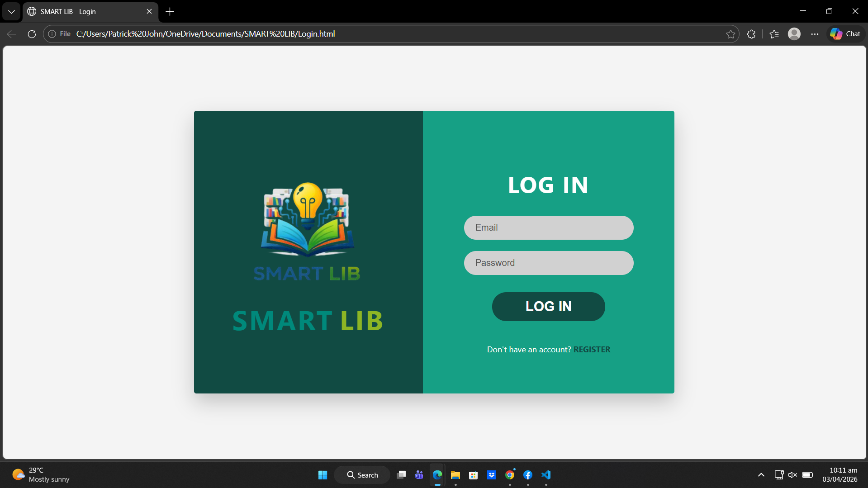Launch Google Chrome from the taskbar

[509, 475]
